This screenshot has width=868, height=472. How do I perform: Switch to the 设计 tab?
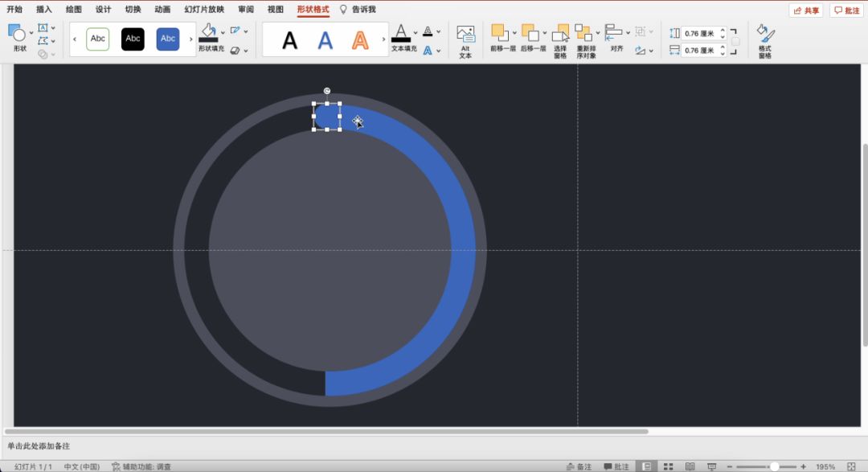click(x=103, y=9)
